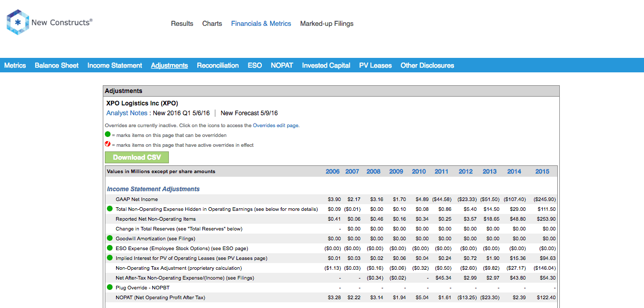Click green override dot for Plug Override - NOPBT

click(109, 288)
